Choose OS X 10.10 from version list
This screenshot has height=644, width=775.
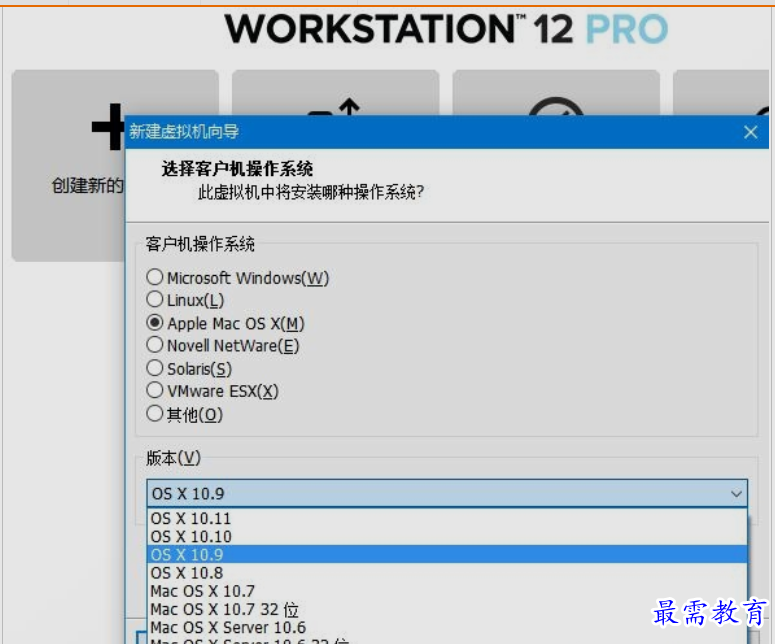coord(447,537)
